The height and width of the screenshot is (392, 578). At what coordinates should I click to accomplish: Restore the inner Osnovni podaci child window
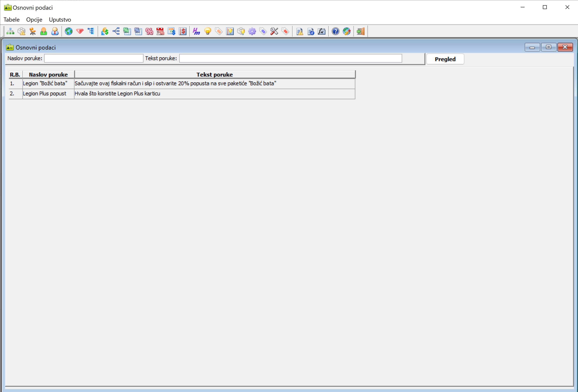(x=549, y=47)
